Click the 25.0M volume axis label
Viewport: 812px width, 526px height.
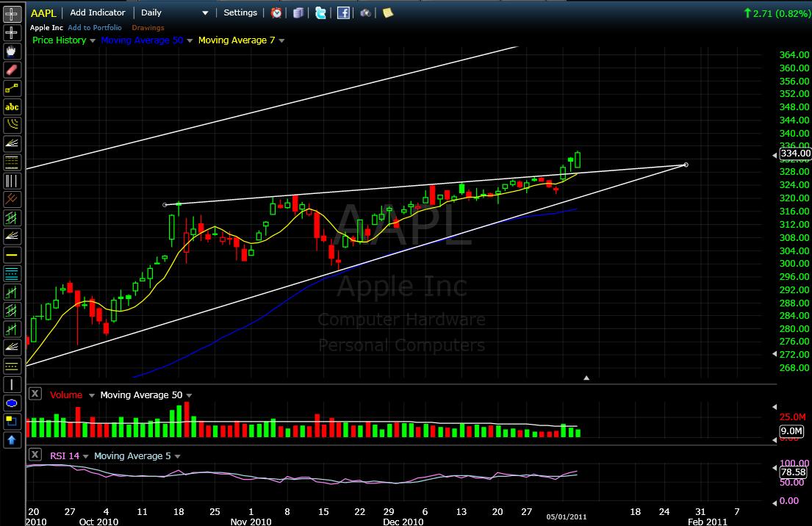pos(792,417)
